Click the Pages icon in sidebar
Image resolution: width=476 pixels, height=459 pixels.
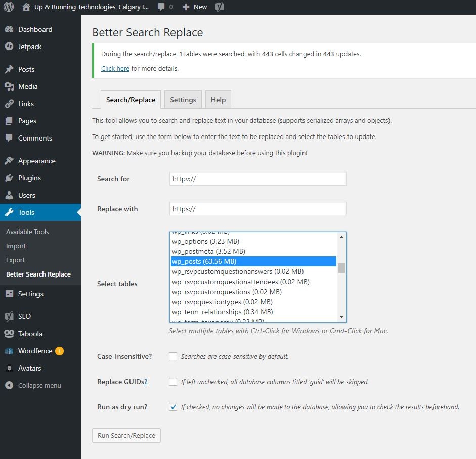[9, 121]
